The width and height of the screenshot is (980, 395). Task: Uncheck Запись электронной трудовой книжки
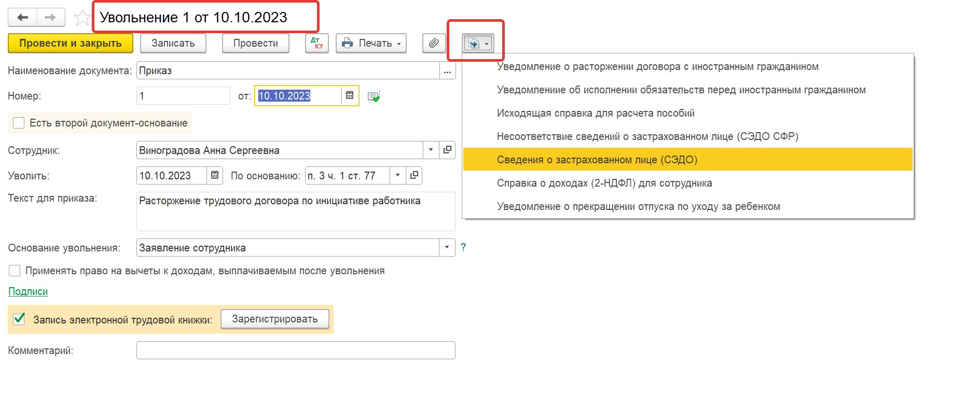[19, 319]
